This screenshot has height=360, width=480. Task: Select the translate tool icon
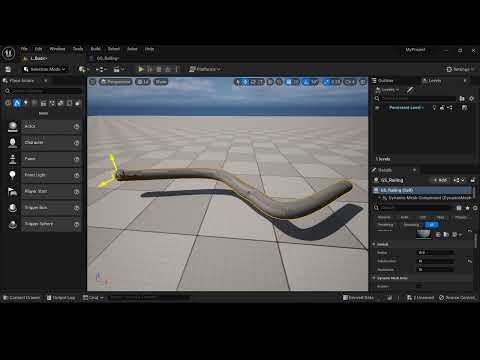point(246,82)
